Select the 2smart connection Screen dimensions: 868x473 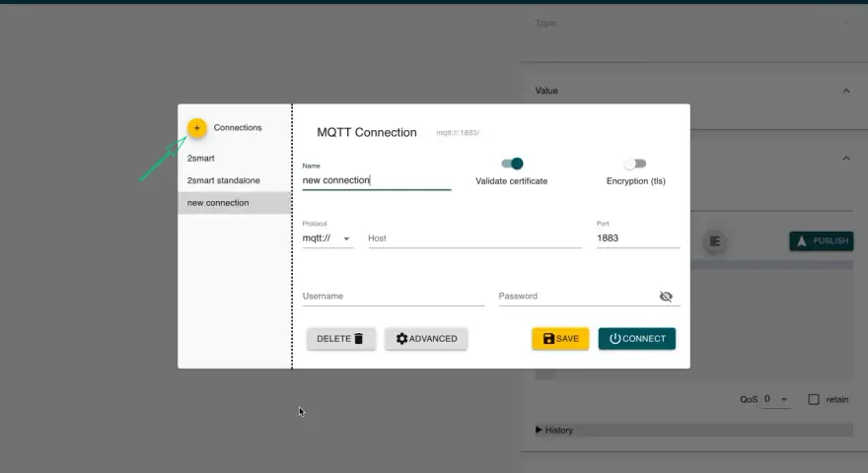pos(234,159)
